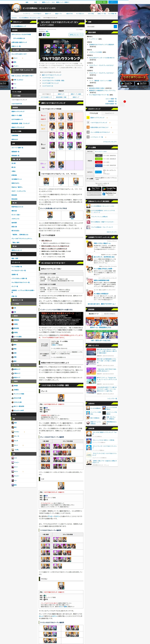Select 猫又 portrait in A-rank tier row
150x644 pixels.
coord(52,126)
